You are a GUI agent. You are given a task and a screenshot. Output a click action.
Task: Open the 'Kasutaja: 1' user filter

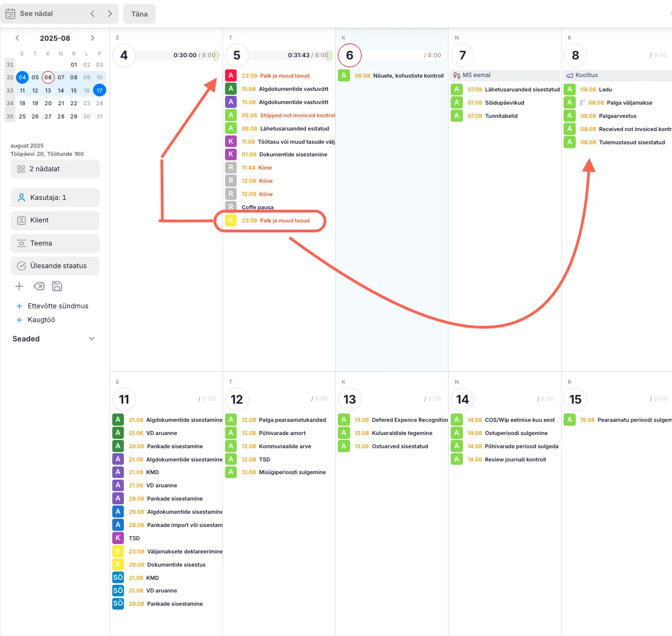point(55,198)
